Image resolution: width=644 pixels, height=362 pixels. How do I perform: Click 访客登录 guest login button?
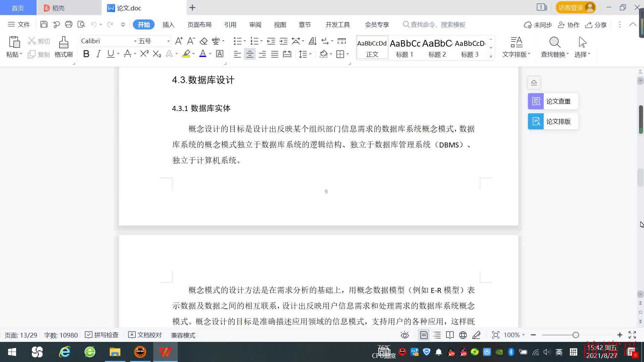[x=576, y=7]
